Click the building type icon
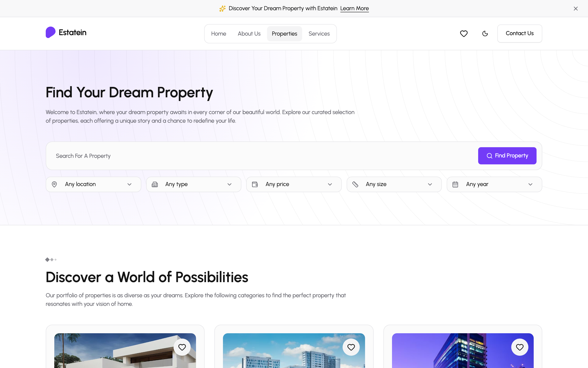The width and height of the screenshot is (588, 368). click(155, 184)
